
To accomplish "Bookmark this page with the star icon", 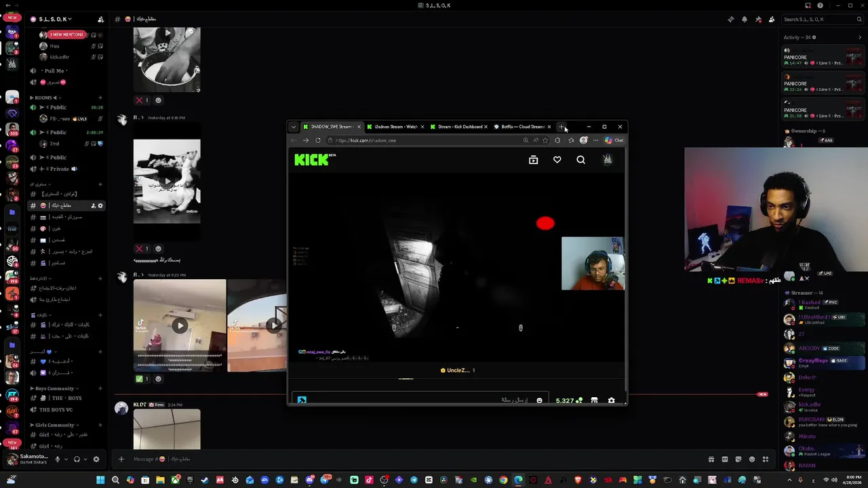I will coord(545,140).
